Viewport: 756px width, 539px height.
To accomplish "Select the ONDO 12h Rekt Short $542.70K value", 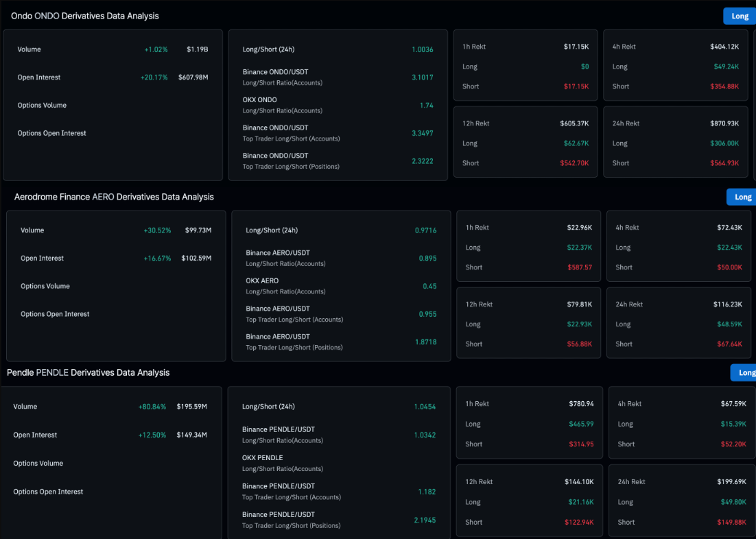I will click(574, 163).
